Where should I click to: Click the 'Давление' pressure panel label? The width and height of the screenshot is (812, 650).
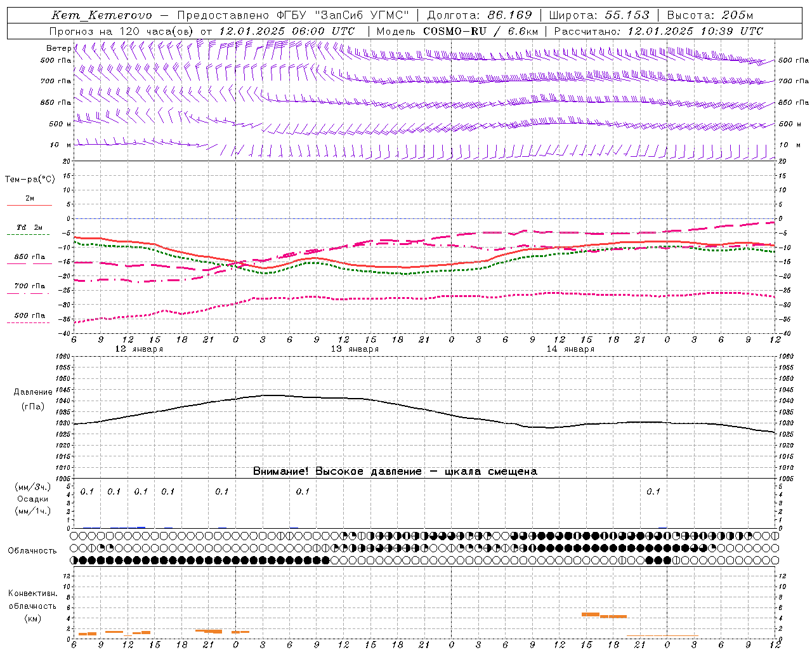[x=33, y=392]
